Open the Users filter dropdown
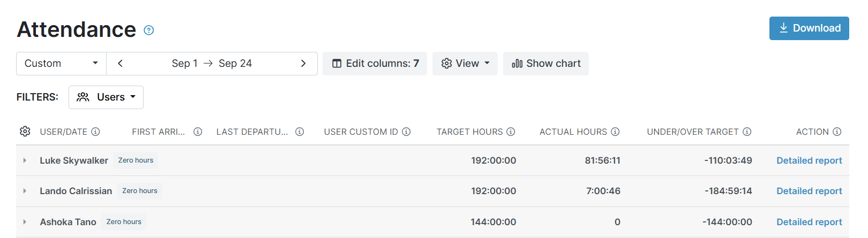Viewport: 868px width, 238px height. [x=106, y=97]
